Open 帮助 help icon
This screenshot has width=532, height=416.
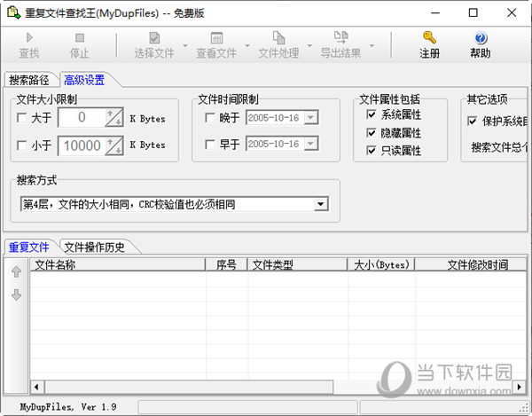(x=481, y=37)
